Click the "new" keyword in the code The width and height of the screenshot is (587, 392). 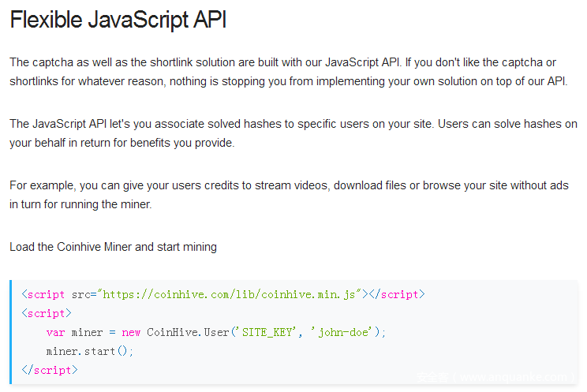(132, 332)
